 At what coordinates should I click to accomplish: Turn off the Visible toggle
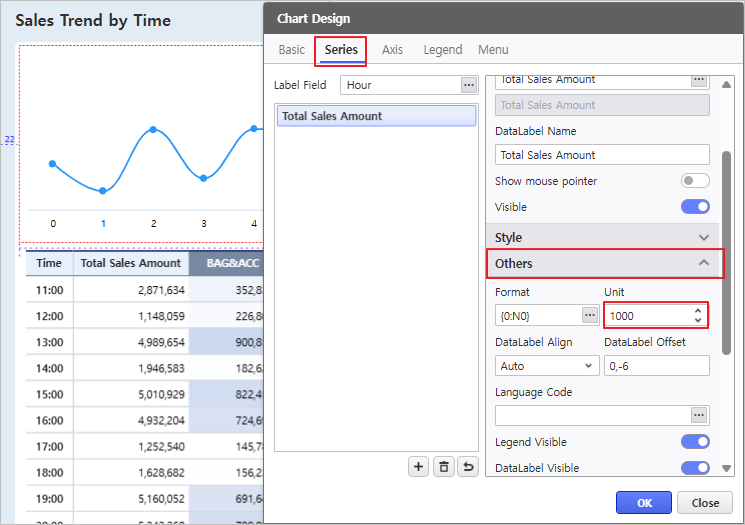click(695, 207)
